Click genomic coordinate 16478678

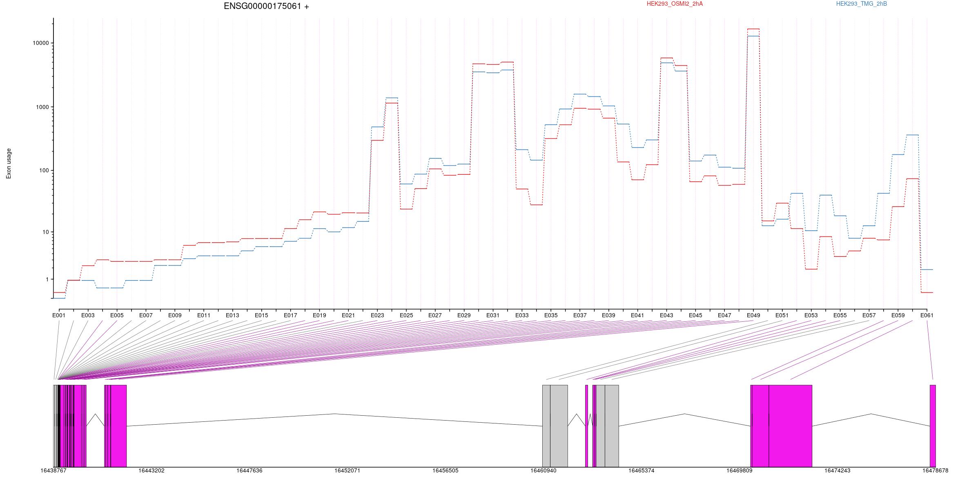coord(935,471)
